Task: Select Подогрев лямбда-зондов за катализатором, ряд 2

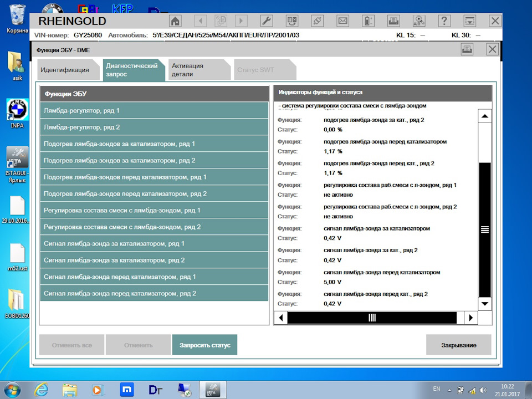Action: click(154, 161)
